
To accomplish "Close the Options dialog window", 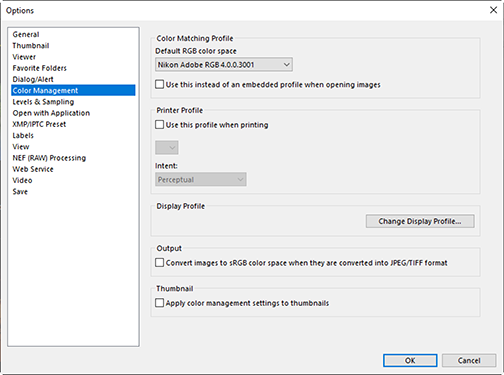I will 493,10.
